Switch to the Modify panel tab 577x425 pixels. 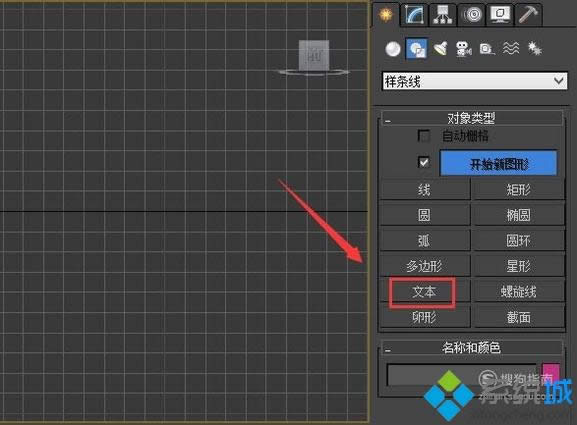pyautogui.click(x=415, y=15)
